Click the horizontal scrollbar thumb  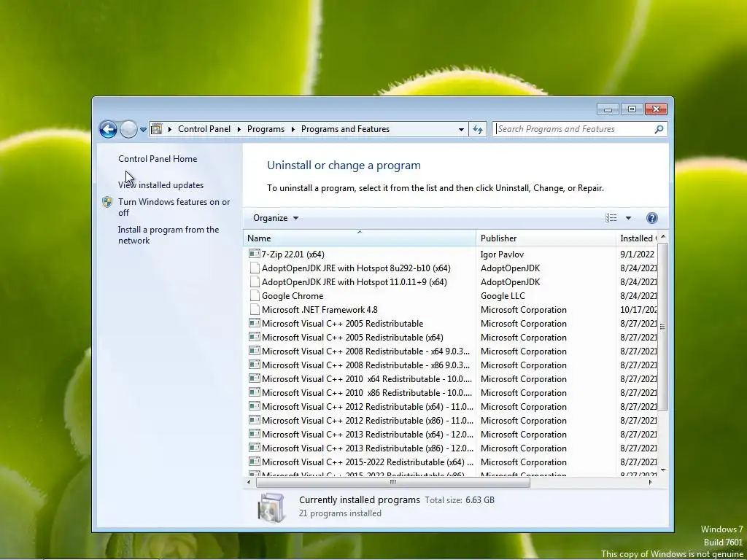393,483
